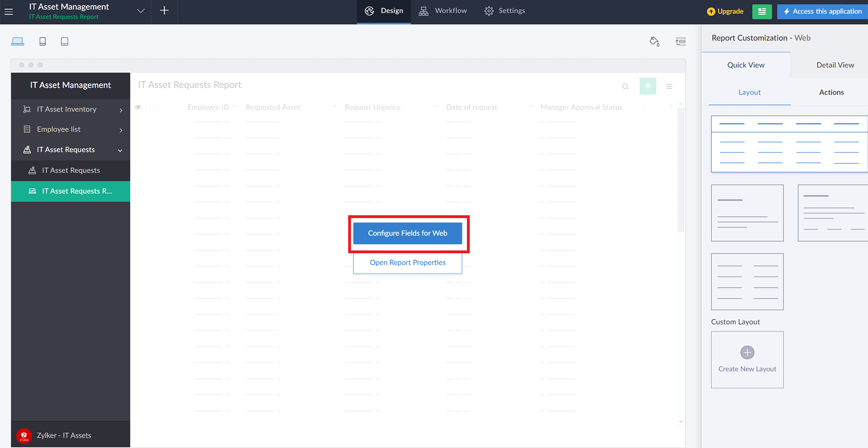Select the desktop web device view
Screen dimensions: 868x448
click(x=18, y=41)
